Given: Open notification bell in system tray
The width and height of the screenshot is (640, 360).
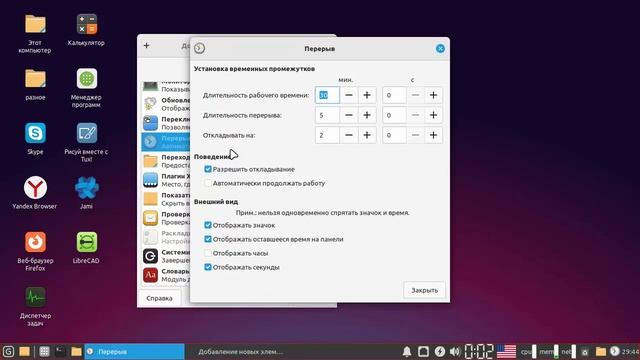Looking at the screenshot, I should [407, 351].
